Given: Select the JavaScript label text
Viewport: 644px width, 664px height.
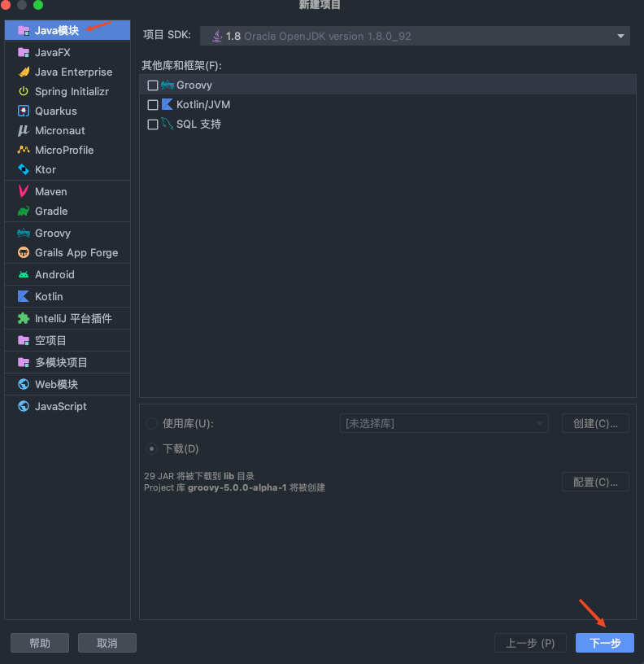Looking at the screenshot, I should click(x=61, y=407).
